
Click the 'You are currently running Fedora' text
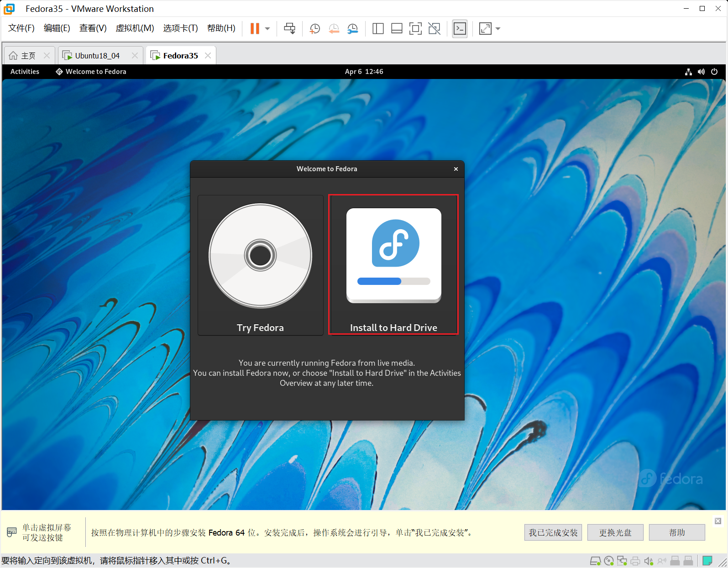tap(327, 363)
